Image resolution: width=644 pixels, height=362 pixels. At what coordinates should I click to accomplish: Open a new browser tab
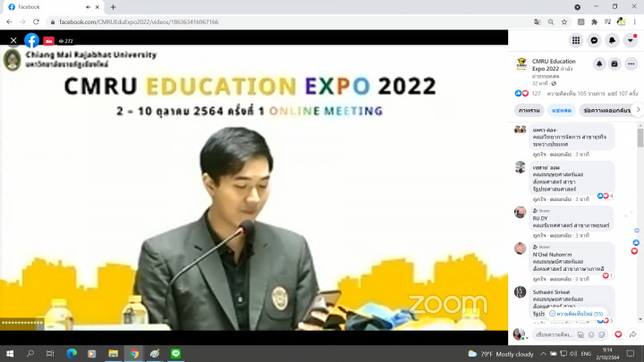113,7
